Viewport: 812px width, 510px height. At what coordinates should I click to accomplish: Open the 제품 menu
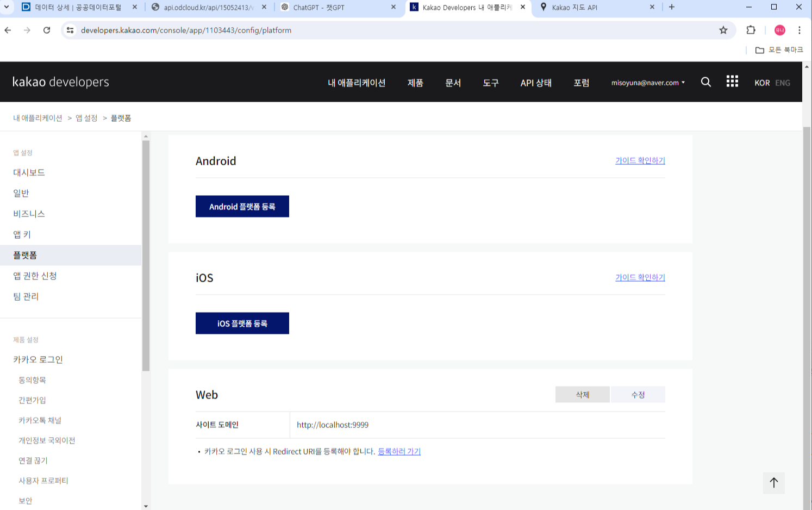(x=415, y=83)
